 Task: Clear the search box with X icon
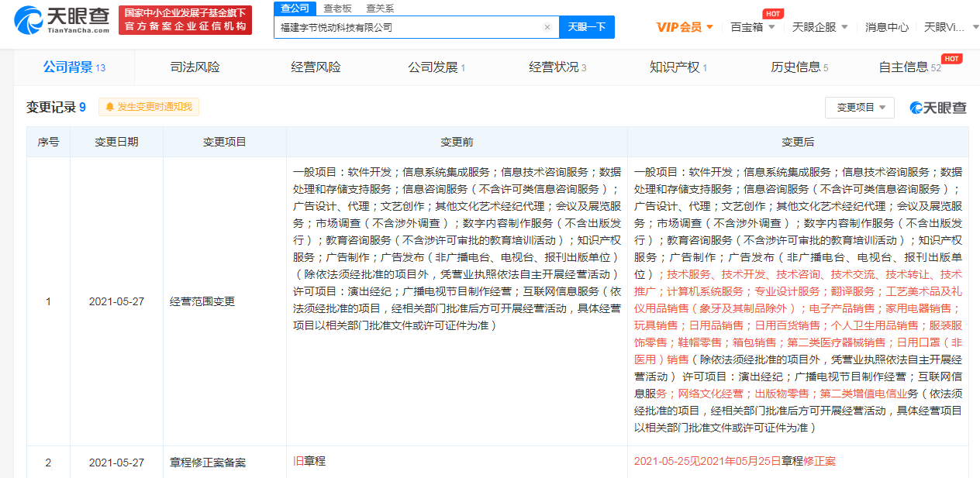[547, 27]
